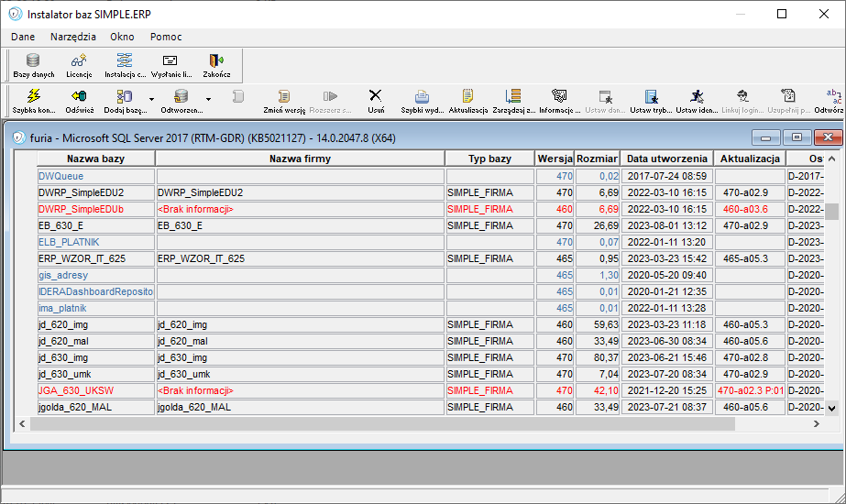
Task: Click the vertical scrollbar down arrow
Action: pos(832,409)
